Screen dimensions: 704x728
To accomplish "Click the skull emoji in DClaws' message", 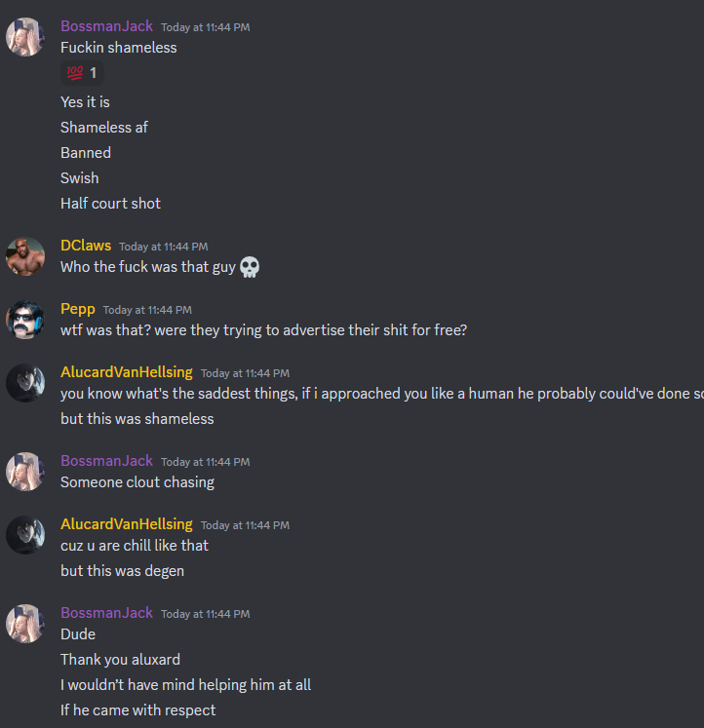I will (250, 267).
